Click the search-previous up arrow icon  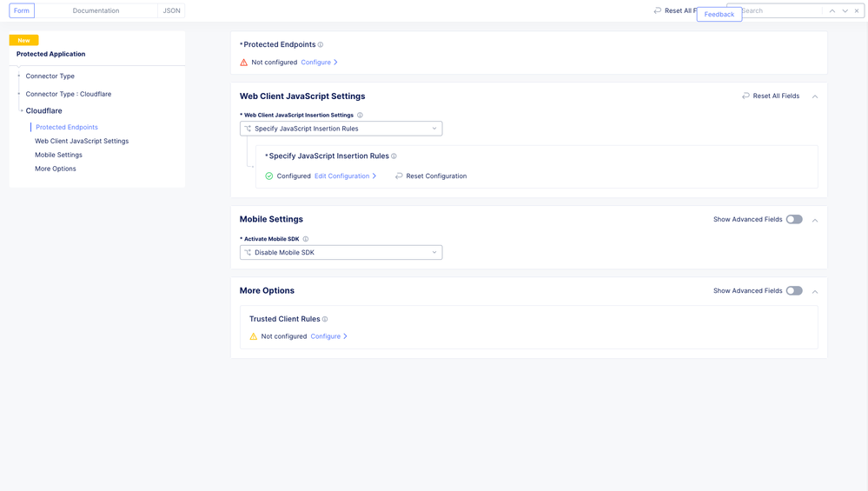[832, 11]
